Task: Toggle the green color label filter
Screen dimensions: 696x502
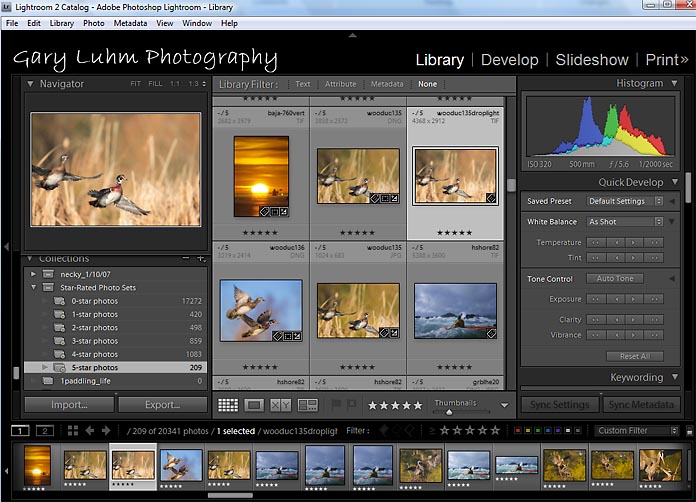Action: click(538, 431)
